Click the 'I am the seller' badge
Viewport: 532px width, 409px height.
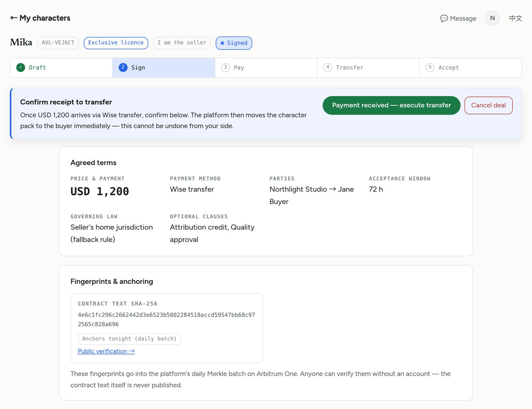182,43
